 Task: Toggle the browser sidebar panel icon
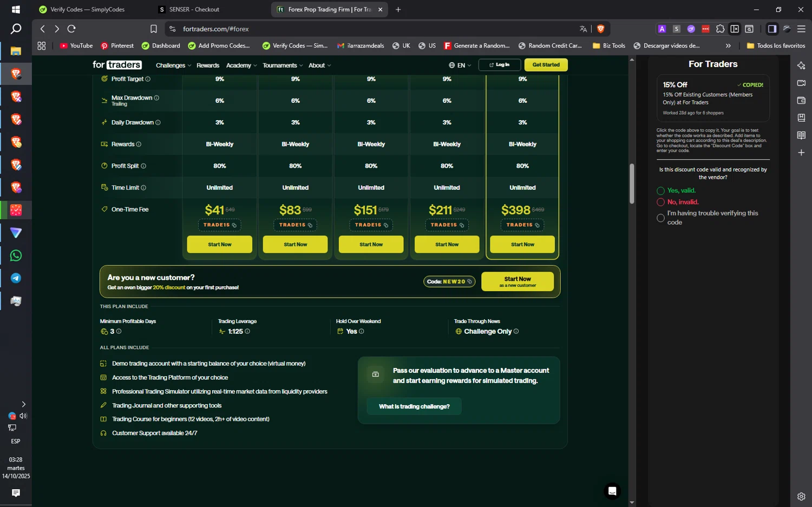(772, 29)
